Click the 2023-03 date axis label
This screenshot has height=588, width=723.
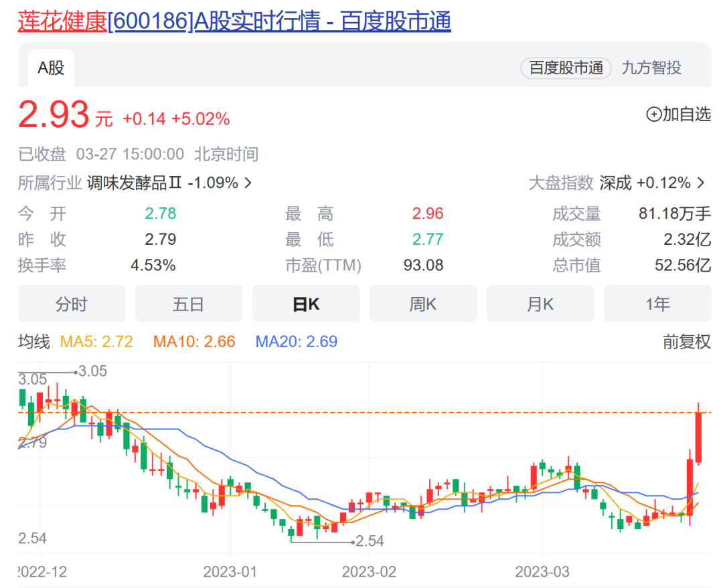(542, 572)
